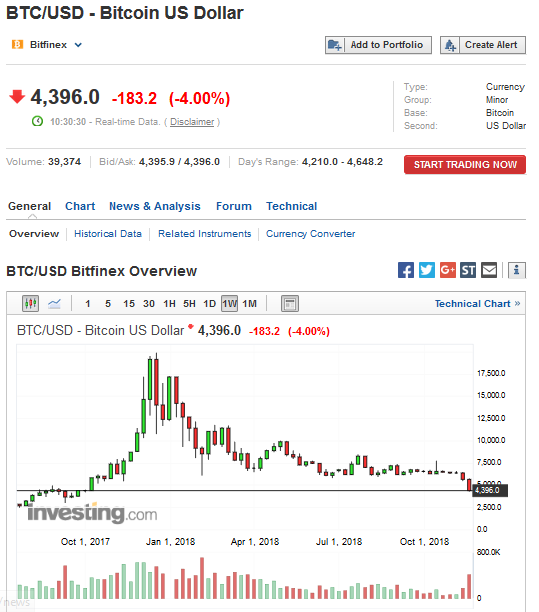Click the chart layout window icon
This screenshot has height=612, width=539.
click(x=290, y=303)
